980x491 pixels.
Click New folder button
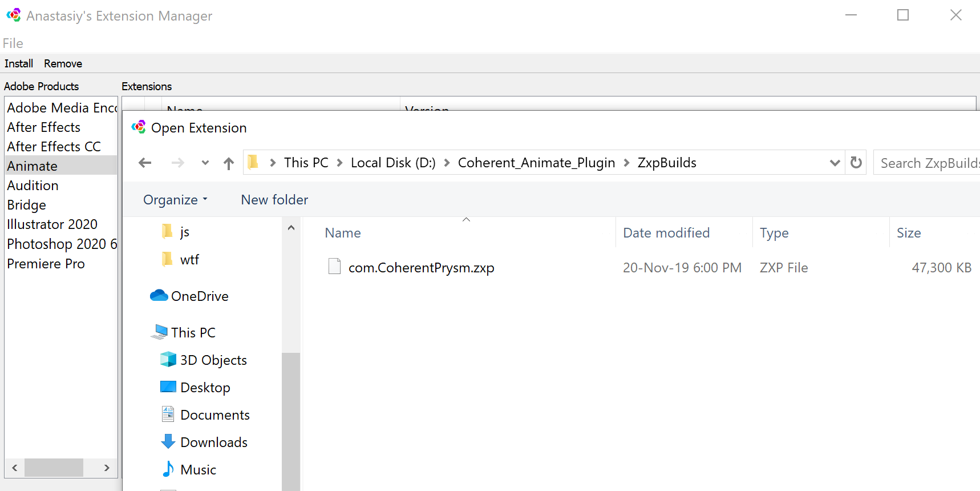pos(274,200)
